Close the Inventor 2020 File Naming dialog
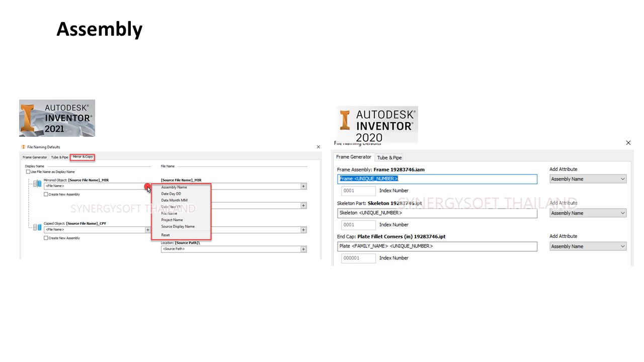Image resolution: width=644 pixels, height=362 pixels. tap(628, 143)
